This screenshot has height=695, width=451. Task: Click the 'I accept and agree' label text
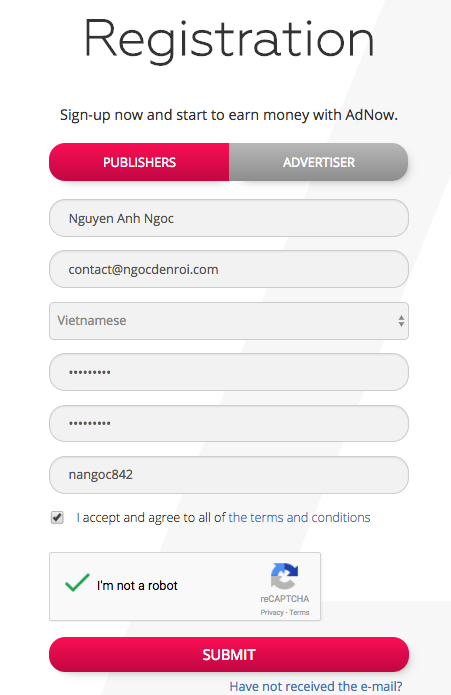[151, 517]
